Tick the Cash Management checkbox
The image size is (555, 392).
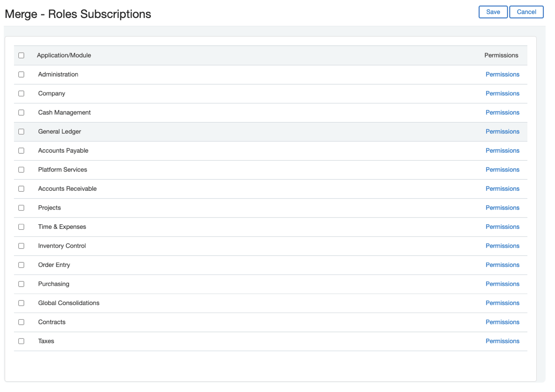click(x=21, y=112)
